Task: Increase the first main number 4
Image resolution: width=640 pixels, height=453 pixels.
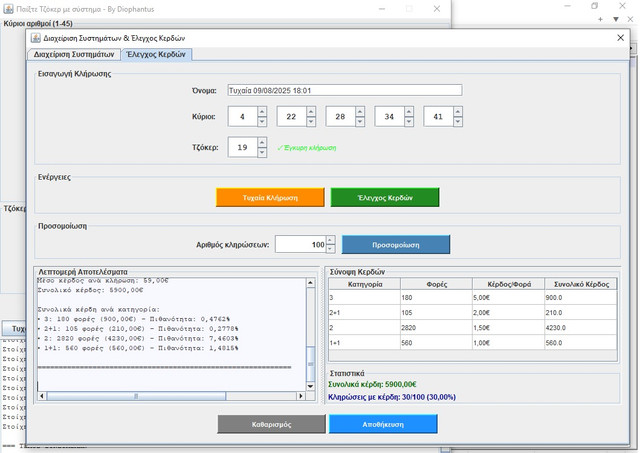Action: 262,111
